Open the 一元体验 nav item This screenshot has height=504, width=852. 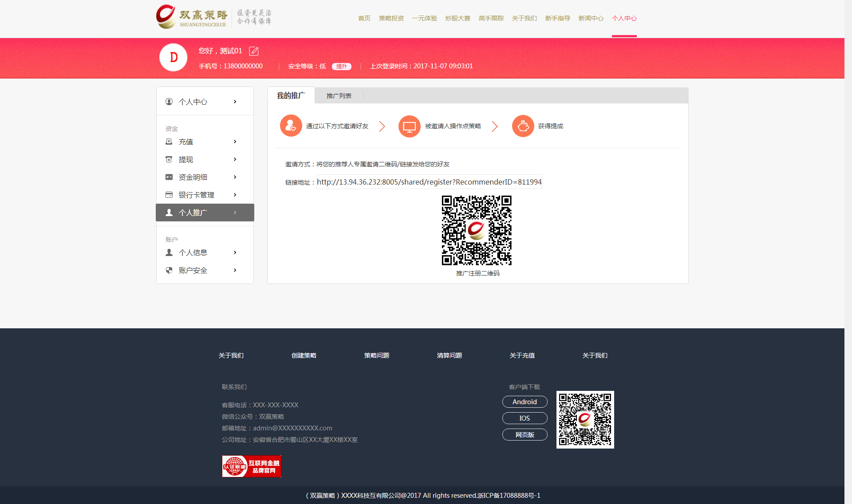coord(425,18)
